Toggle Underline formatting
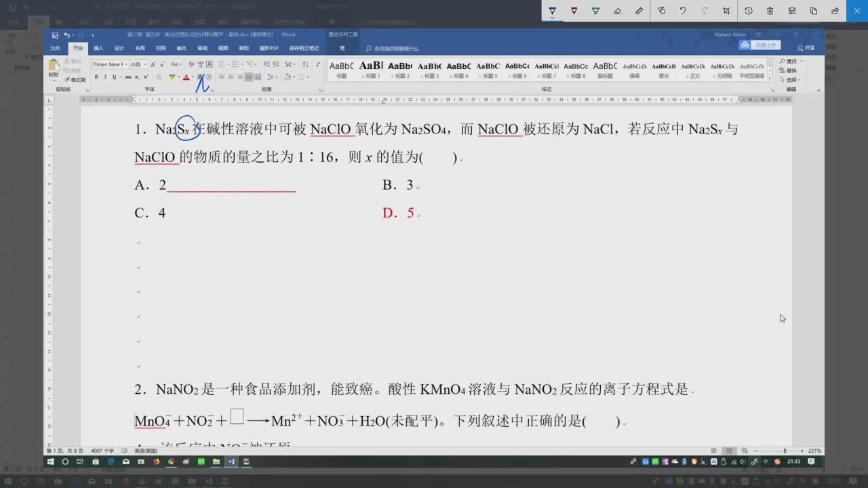 tap(114, 77)
